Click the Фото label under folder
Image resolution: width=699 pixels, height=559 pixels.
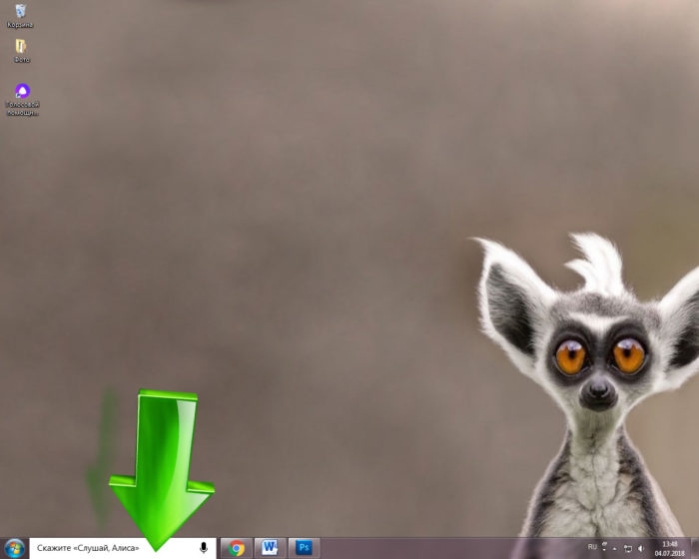(x=21, y=59)
